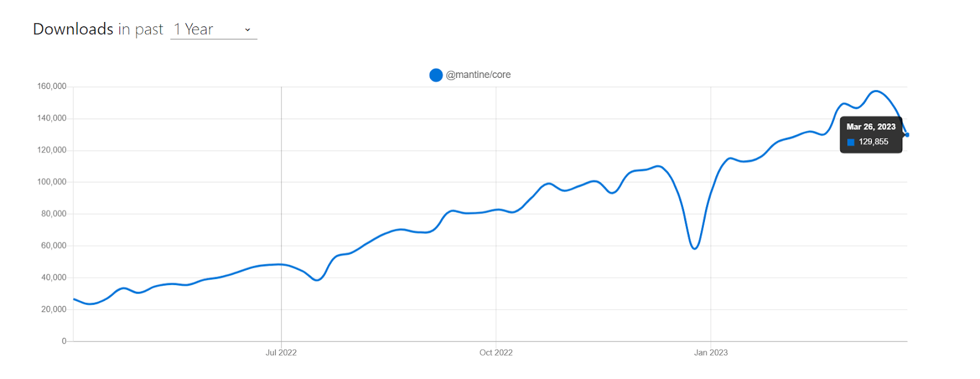Click the blue square in the tooltip
The width and height of the screenshot is (980, 379).
click(x=851, y=142)
